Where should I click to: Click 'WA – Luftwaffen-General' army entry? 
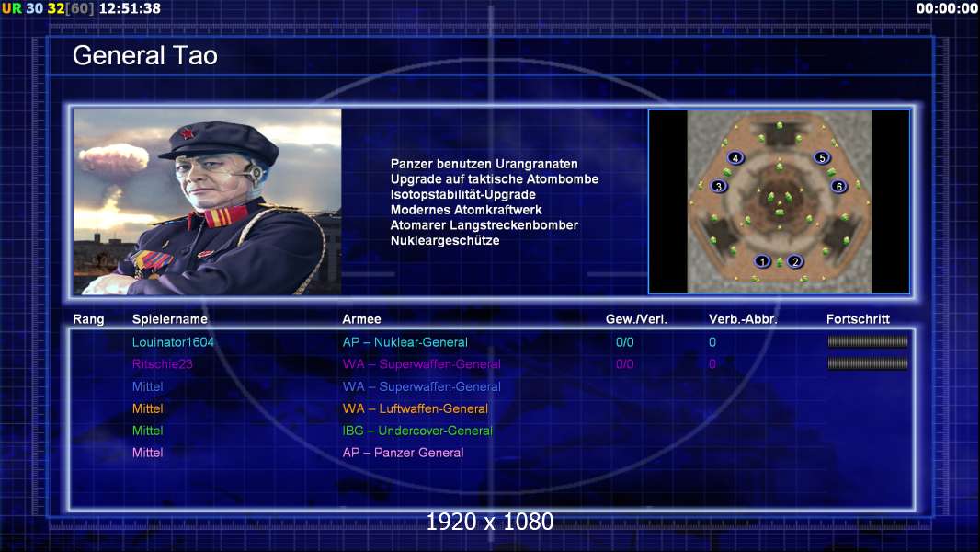415,408
